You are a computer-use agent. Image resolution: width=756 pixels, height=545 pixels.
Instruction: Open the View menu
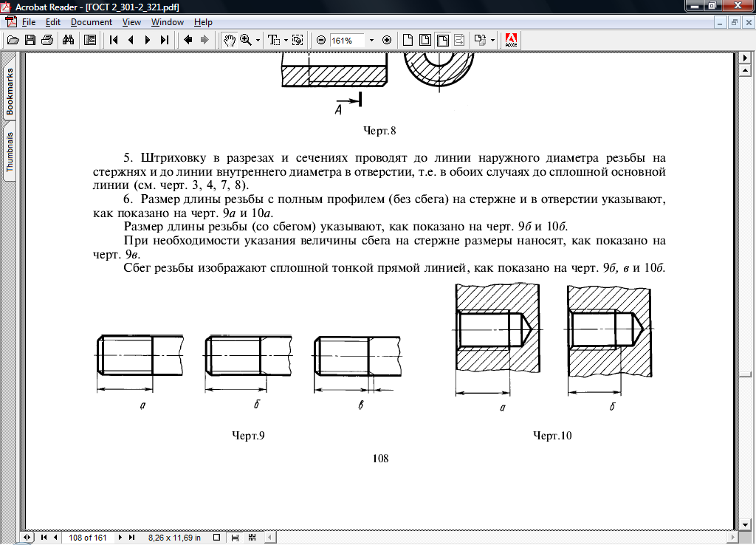[131, 22]
